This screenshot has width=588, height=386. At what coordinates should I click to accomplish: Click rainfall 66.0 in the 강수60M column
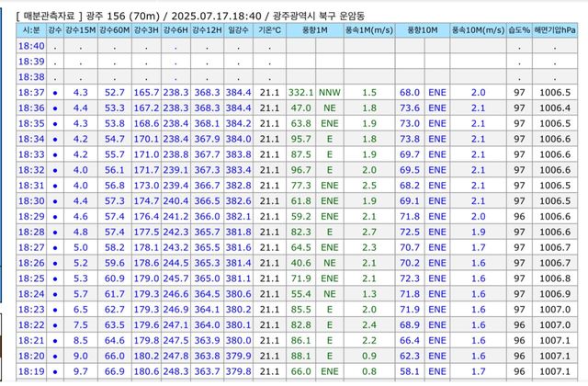pos(114,356)
